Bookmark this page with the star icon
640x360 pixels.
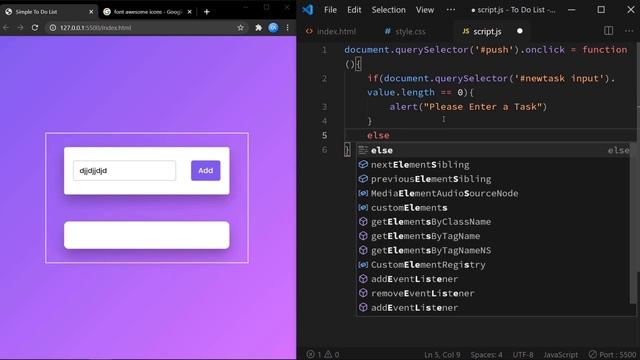[240, 27]
